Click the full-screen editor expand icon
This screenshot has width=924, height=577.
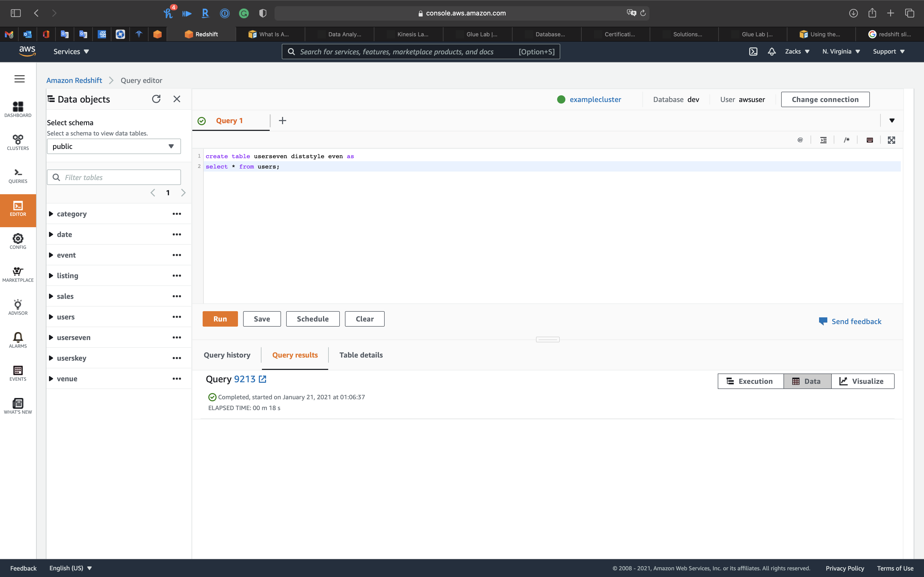click(891, 140)
